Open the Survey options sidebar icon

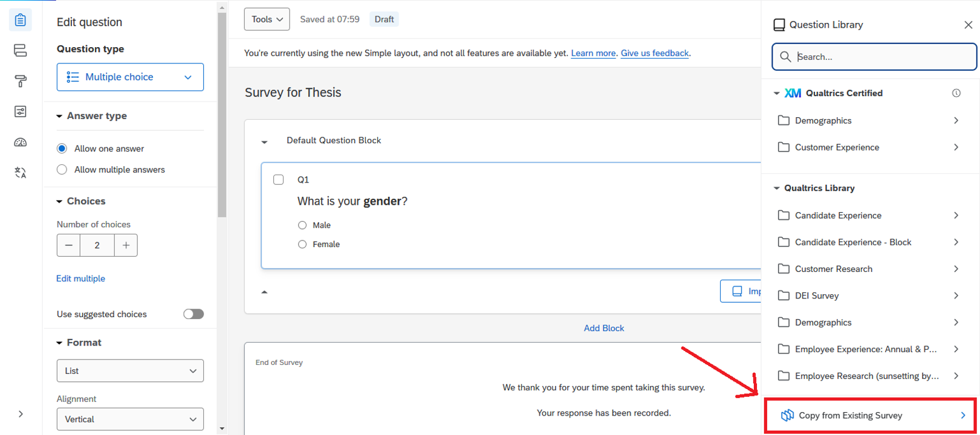(x=20, y=112)
